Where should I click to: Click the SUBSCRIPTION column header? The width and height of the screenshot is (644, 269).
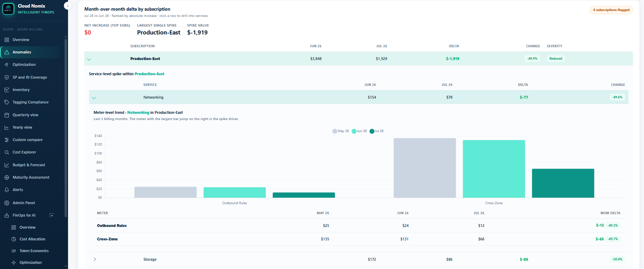(142, 46)
